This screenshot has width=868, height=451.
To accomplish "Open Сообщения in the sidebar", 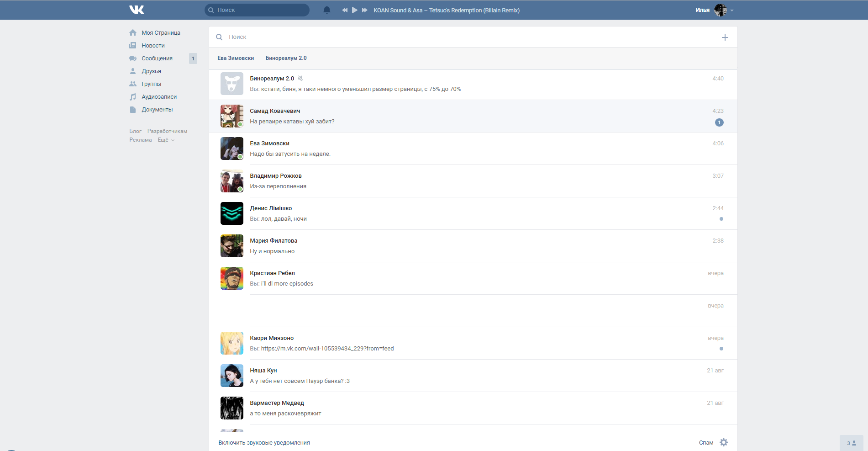I will (x=157, y=58).
